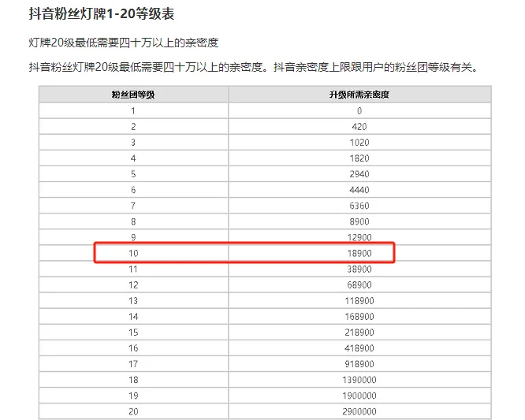Screen dimensions: 525x420
Task: Click the level cell 1
Action: pos(133,111)
